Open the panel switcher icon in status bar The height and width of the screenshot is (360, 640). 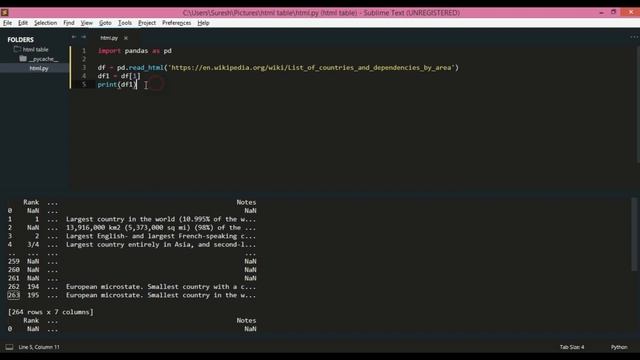pyautogui.click(x=9, y=347)
